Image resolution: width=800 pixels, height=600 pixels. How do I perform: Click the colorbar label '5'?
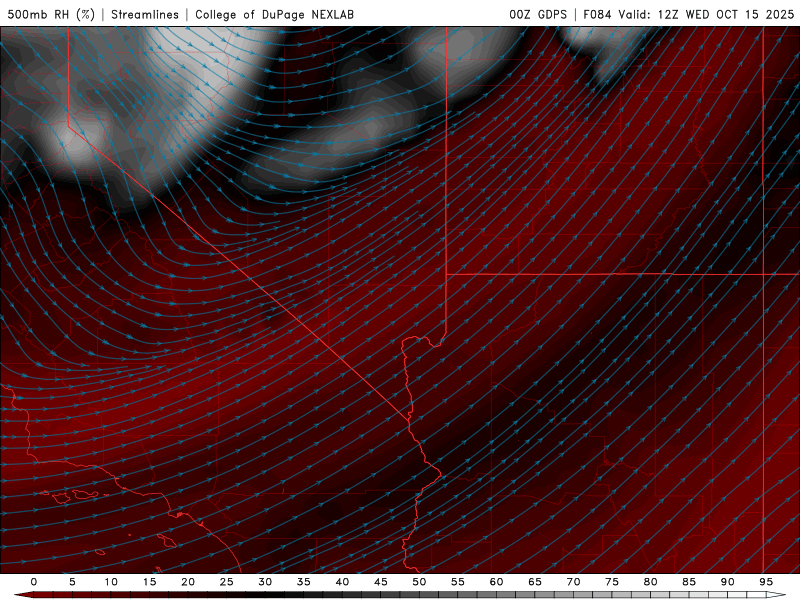click(x=72, y=582)
